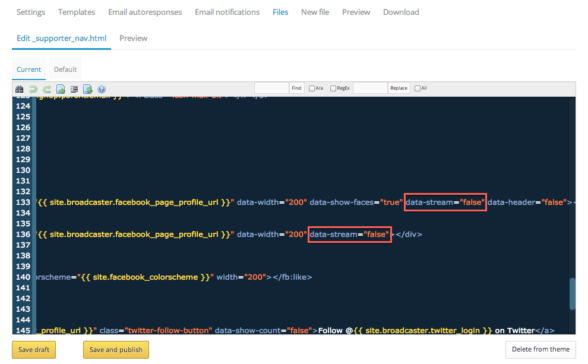Open Email autoresponses tab

(x=145, y=12)
